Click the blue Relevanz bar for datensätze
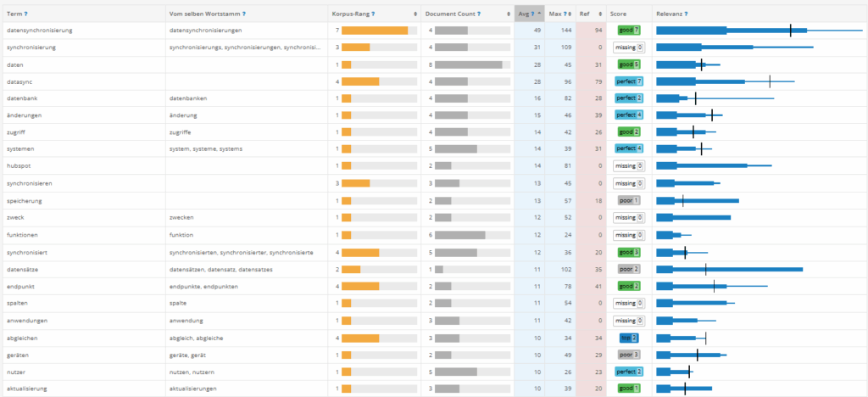The height and width of the screenshot is (397, 868). pos(729,269)
